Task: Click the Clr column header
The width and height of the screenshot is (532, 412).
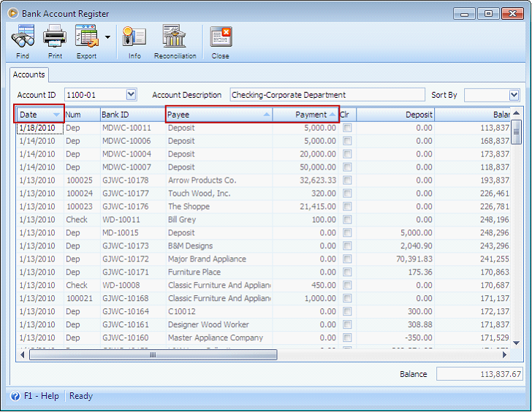Action: [x=347, y=115]
